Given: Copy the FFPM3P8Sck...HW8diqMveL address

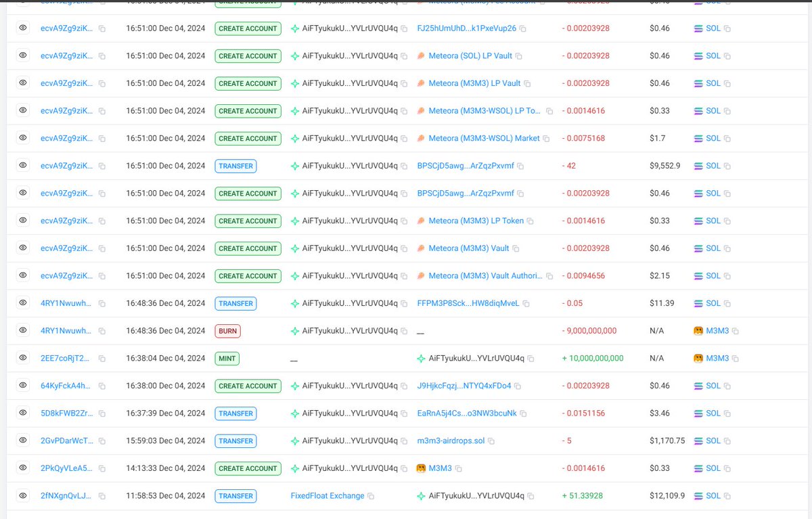Looking at the screenshot, I should point(526,304).
